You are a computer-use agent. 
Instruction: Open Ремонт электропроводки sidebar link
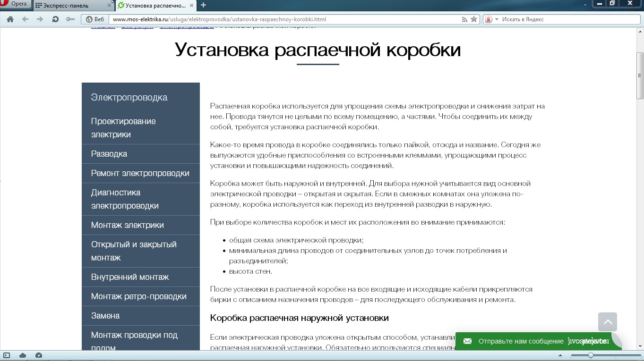point(141,173)
